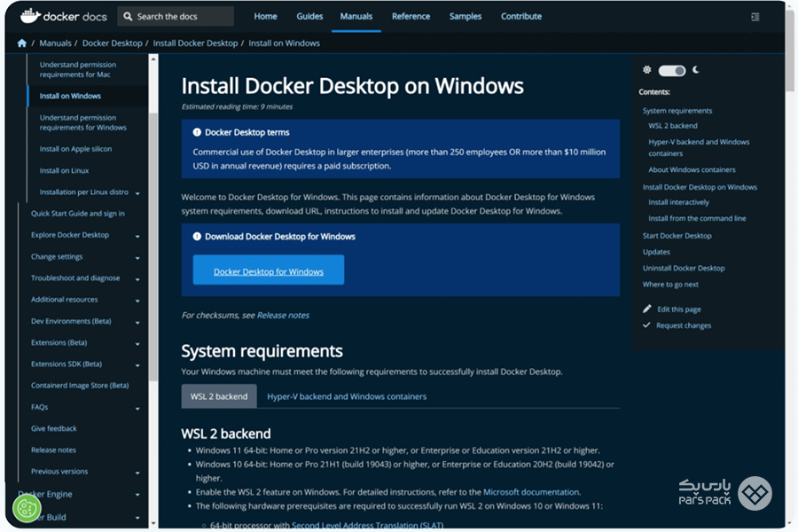Click the Docker Desktop for Windows download button
Image resolution: width=798 pixels, height=532 pixels.
point(269,271)
